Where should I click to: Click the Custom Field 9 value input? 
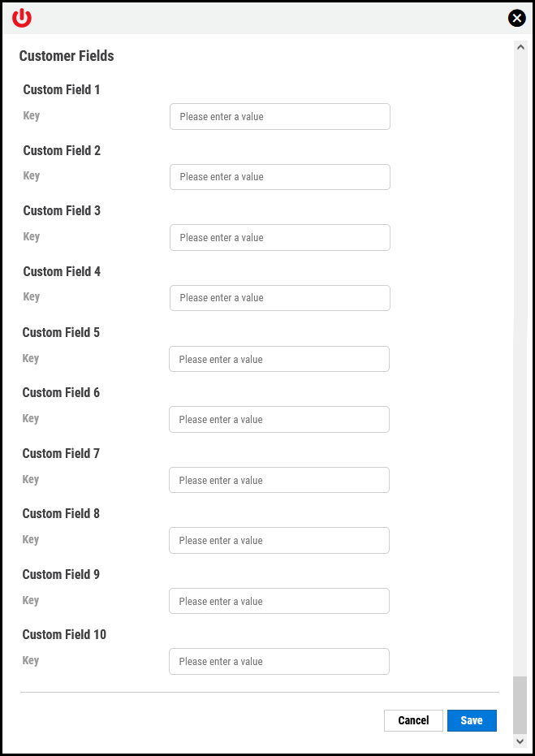point(279,601)
